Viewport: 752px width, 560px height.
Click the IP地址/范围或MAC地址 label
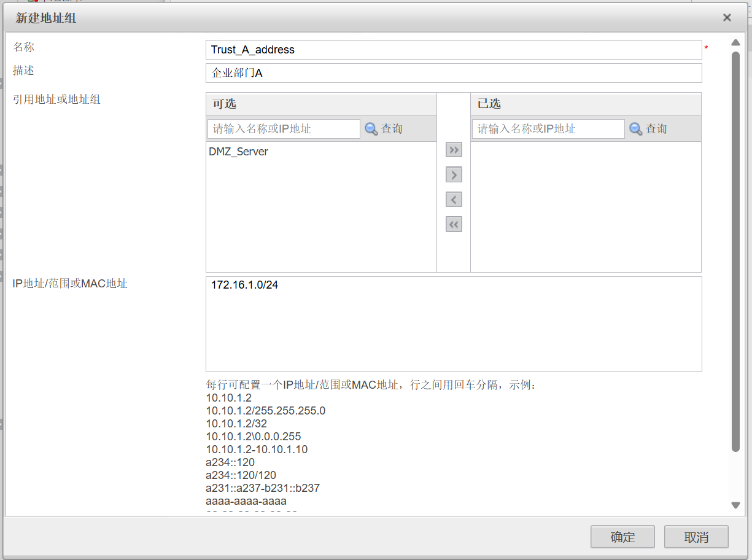70,284
